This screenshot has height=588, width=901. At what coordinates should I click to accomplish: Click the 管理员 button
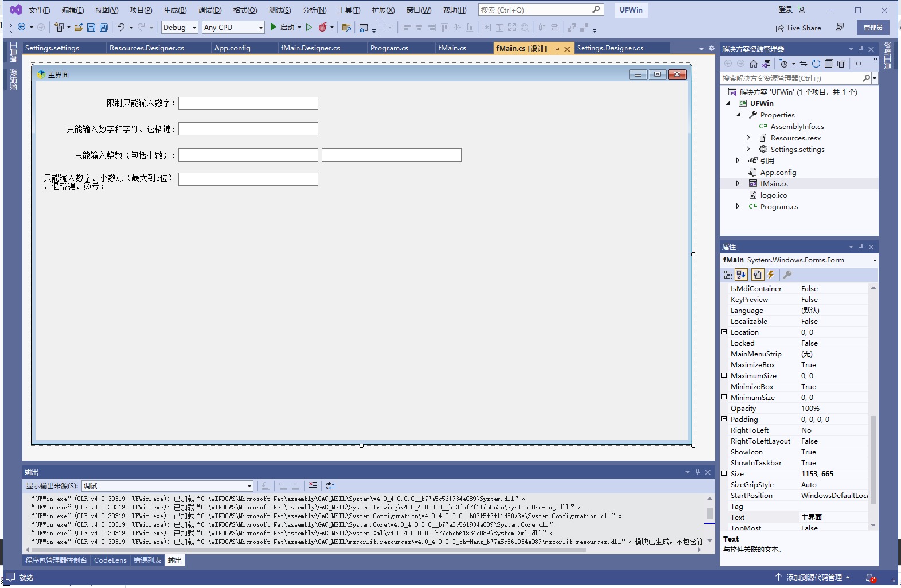[x=873, y=28]
